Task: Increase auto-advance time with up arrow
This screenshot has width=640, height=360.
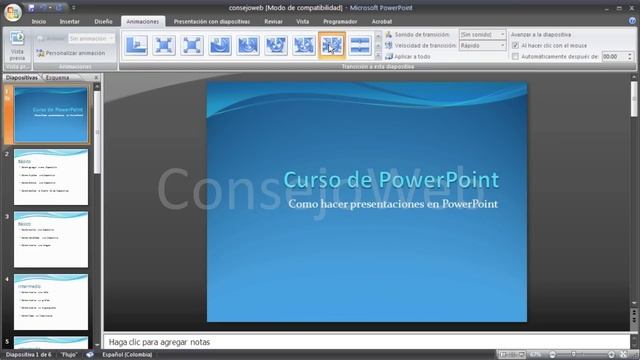Action: pyautogui.click(x=630, y=54)
